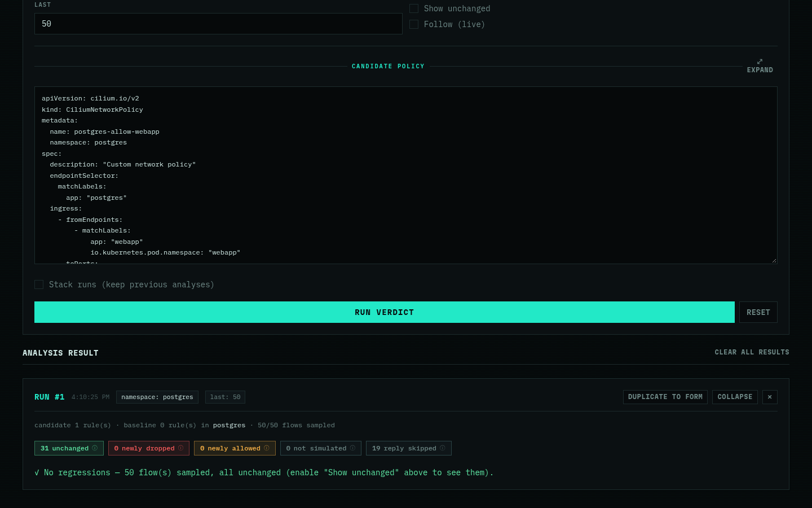Click the "candidate 1 rule(s)" summary line
The image size is (812, 508).
(184, 425)
